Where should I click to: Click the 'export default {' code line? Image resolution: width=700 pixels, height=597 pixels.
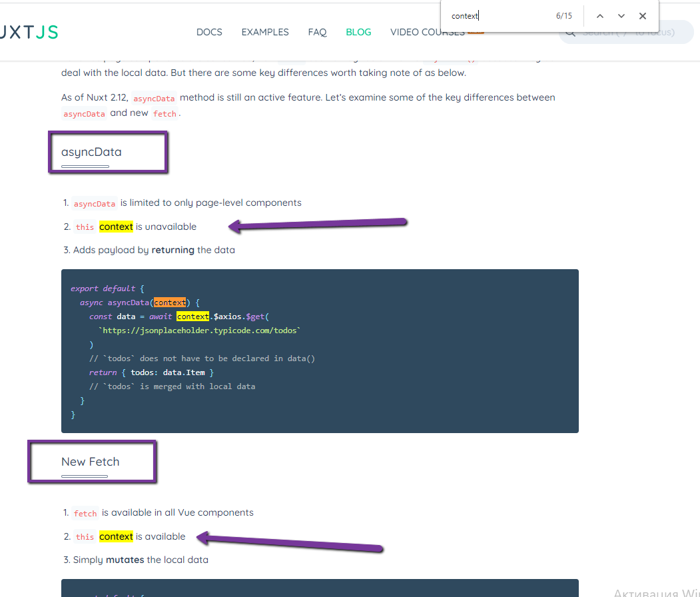[107, 289]
